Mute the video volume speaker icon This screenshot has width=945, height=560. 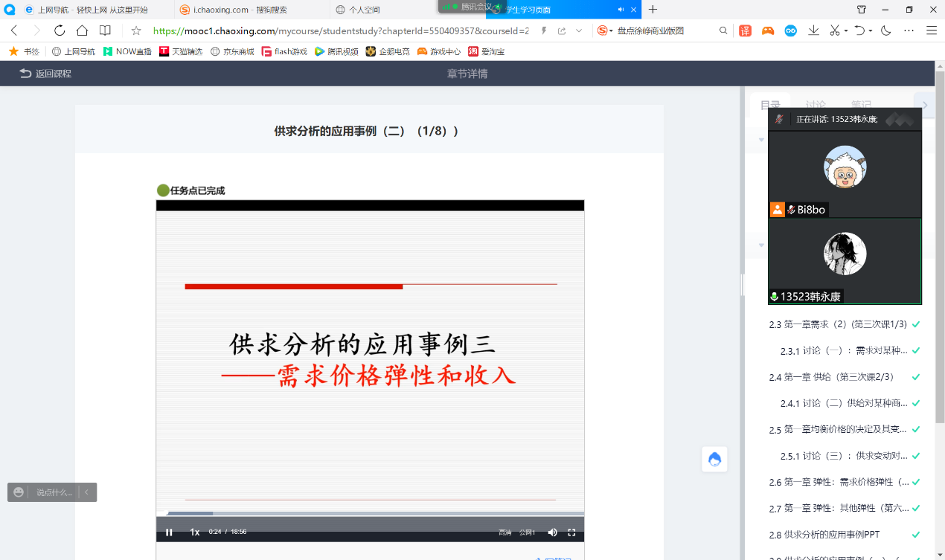(552, 532)
